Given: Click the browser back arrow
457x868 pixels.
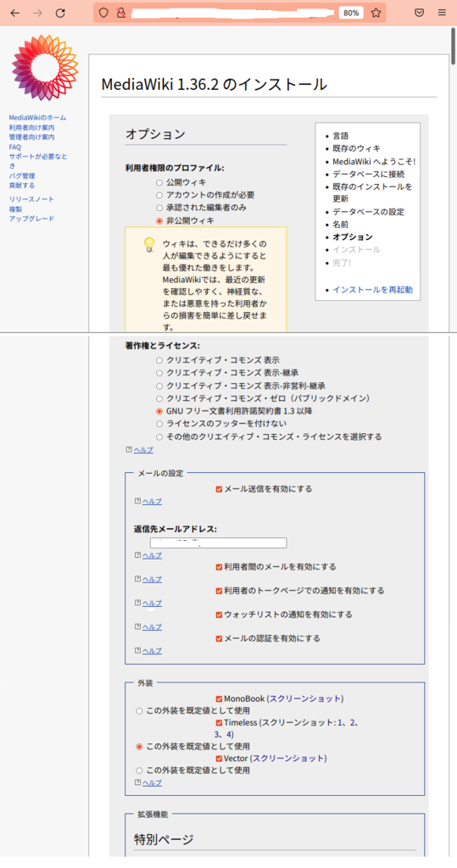Looking at the screenshot, I should 15,13.
